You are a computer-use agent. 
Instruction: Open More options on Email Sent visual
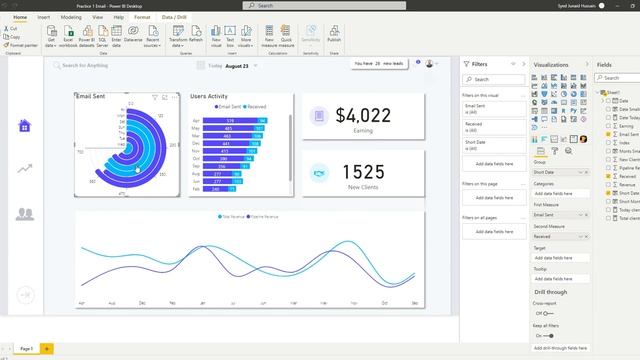coord(175,98)
